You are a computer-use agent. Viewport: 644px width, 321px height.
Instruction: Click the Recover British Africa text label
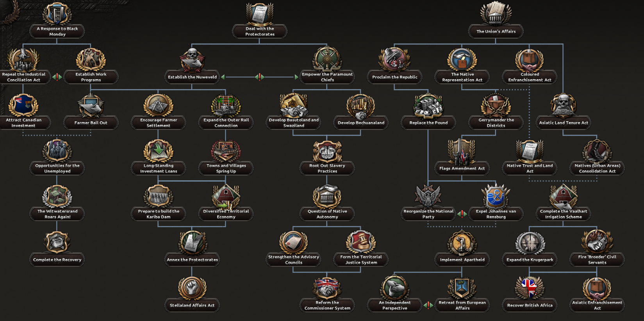530,305
